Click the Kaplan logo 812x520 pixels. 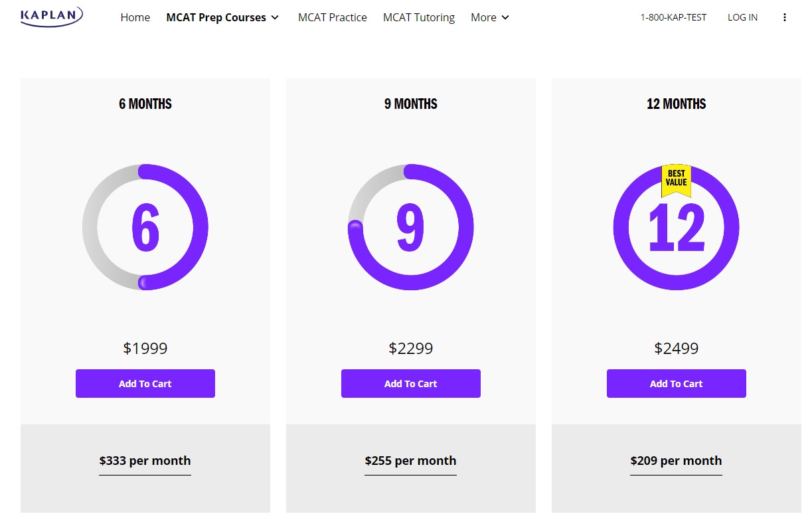[51, 16]
